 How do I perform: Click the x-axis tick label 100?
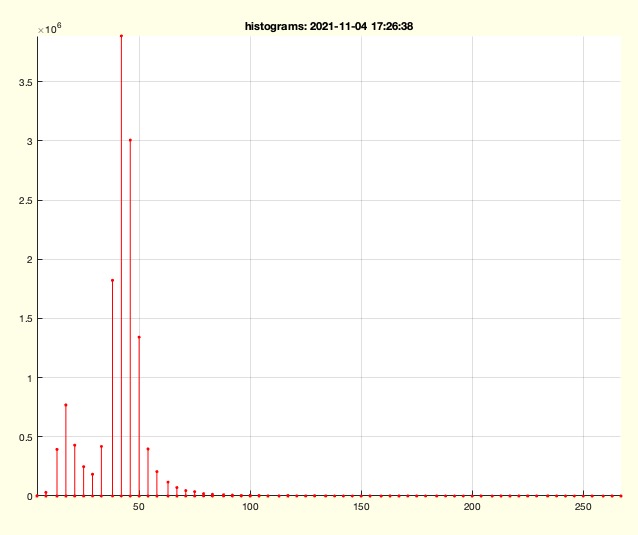point(250,508)
